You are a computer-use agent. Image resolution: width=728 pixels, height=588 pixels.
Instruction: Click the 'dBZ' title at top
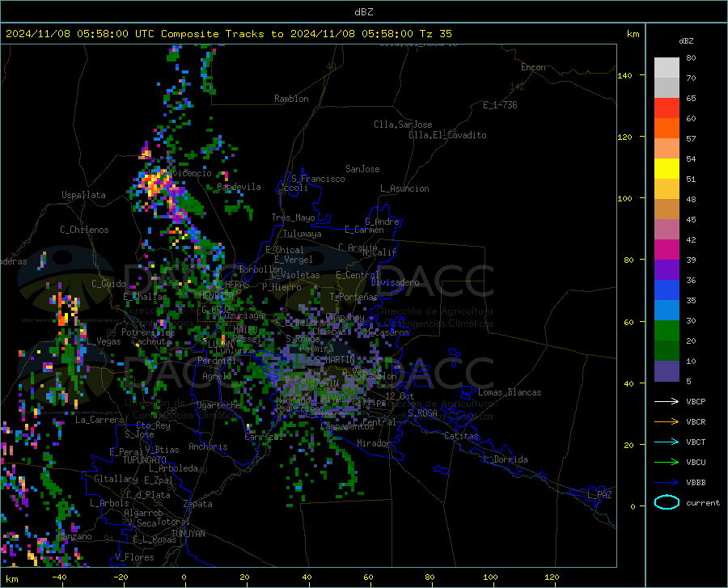pyautogui.click(x=363, y=12)
